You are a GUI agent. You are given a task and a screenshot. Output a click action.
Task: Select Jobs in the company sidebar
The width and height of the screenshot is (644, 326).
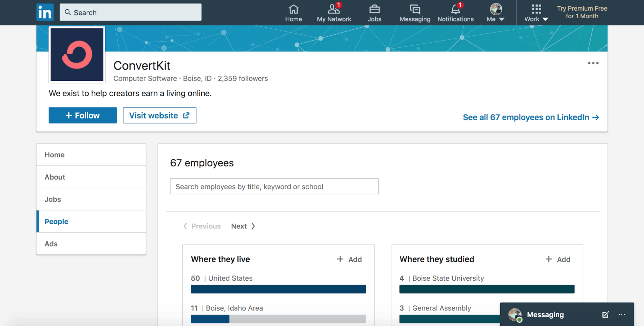click(91, 199)
